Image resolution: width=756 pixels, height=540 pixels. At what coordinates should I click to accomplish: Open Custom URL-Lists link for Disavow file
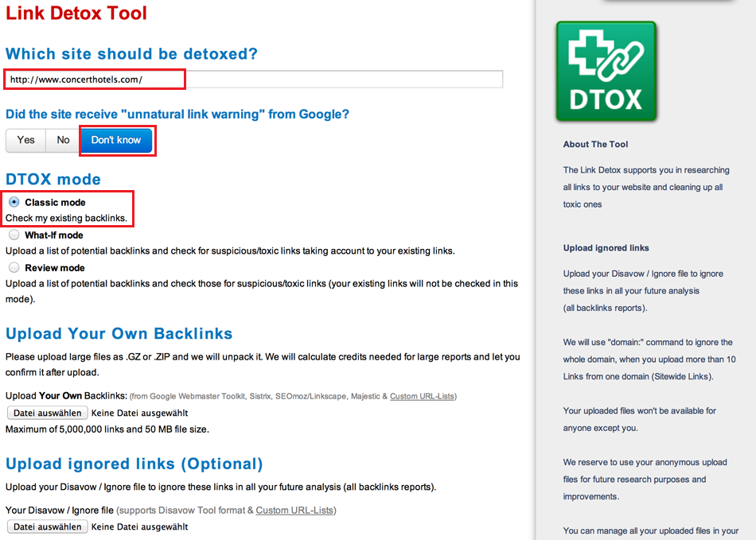point(294,510)
